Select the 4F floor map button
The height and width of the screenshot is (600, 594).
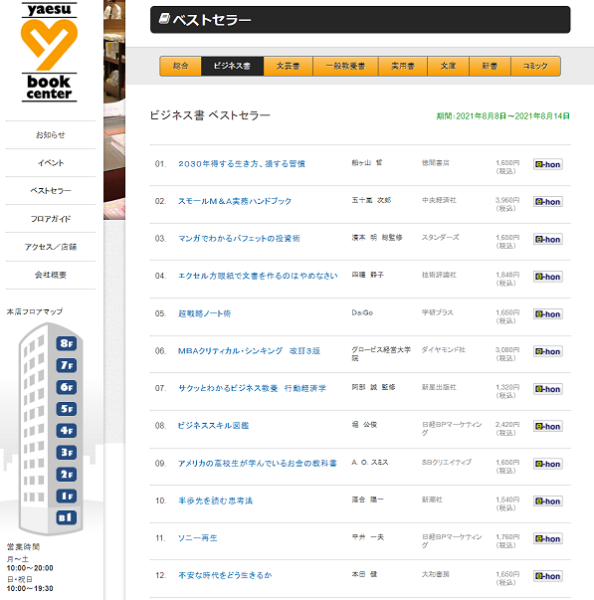(66, 430)
